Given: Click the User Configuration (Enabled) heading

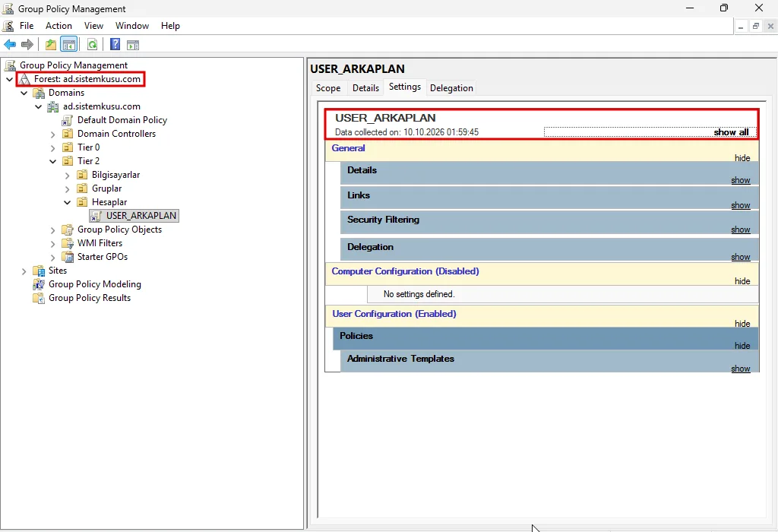Looking at the screenshot, I should tap(394, 314).
